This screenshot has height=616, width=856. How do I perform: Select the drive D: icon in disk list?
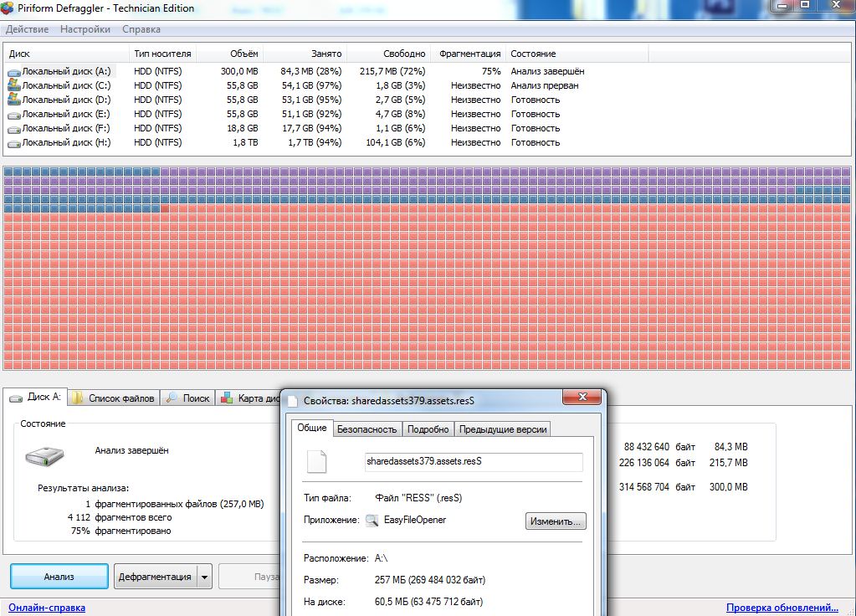coord(14,100)
